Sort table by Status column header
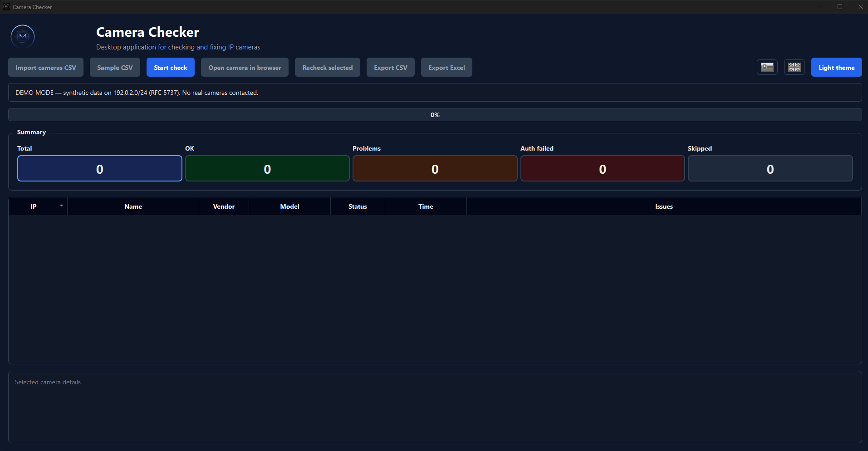Screen dimensions: 868x451 click(x=358, y=206)
